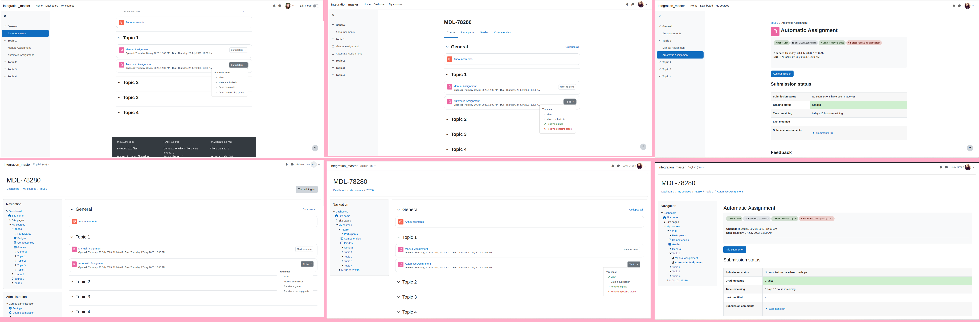Click Manual Assignment file icon in bottom-right Navigation tree
Image resolution: width=980 pixels, height=322 pixels.
click(673, 258)
